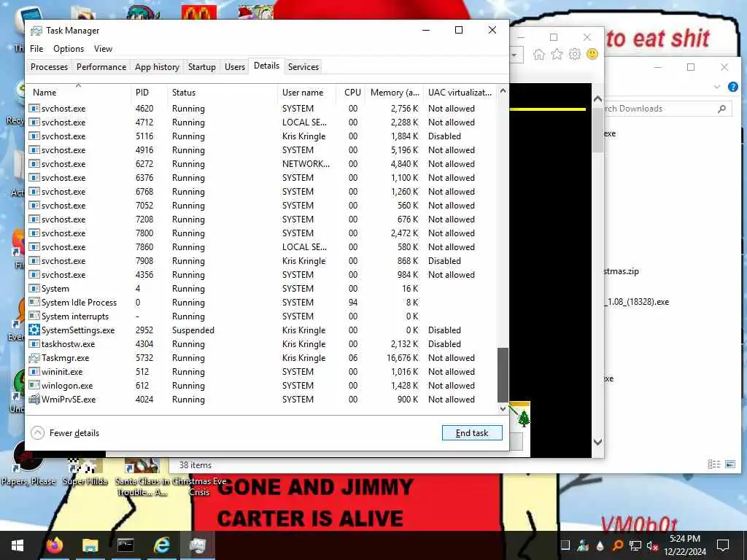Sort by the Memory column header
Image resolution: width=747 pixels, height=560 pixels.
395,93
